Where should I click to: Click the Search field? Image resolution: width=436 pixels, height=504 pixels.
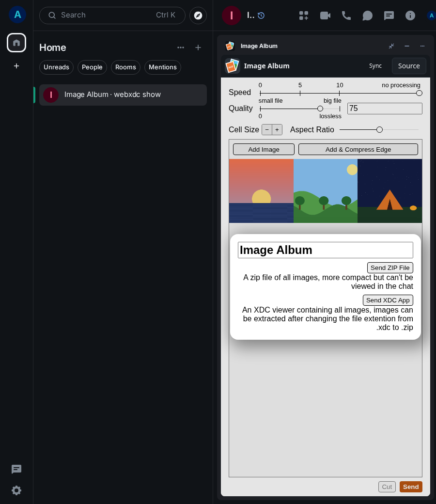[x=112, y=16]
